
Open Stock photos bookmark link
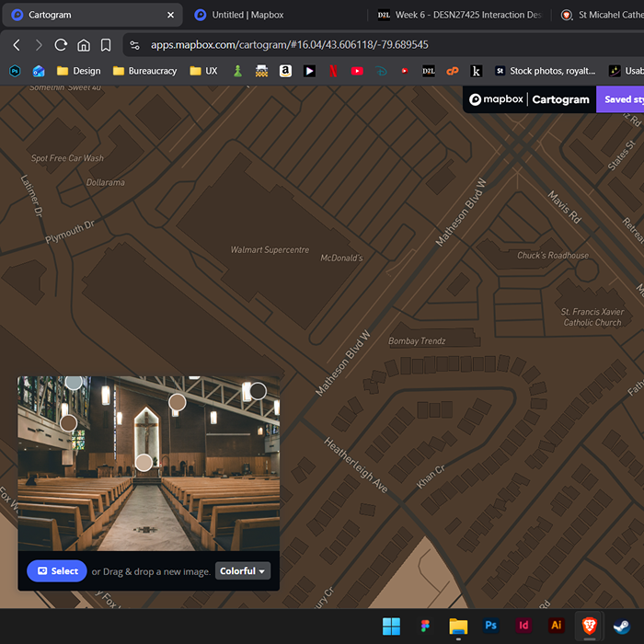click(x=546, y=71)
